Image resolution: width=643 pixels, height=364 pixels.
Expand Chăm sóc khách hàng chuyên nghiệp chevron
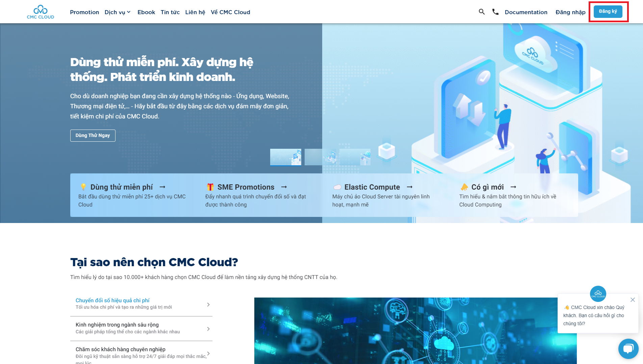[x=208, y=354]
